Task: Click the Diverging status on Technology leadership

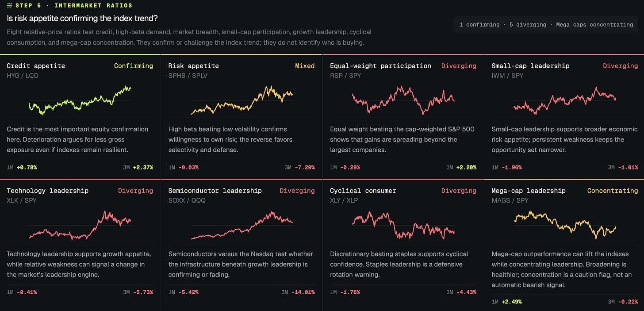Action: click(x=135, y=191)
